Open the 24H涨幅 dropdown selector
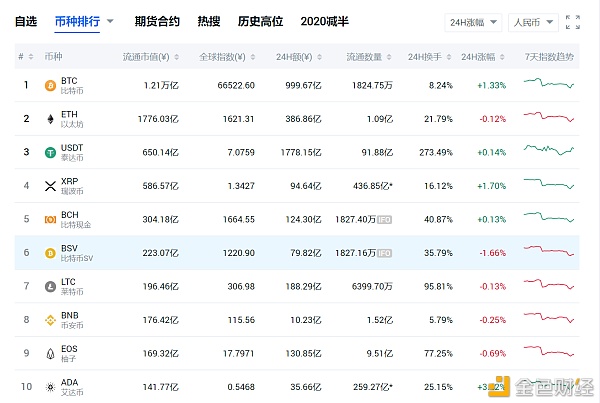The width and height of the screenshot is (600, 403). [473, 22]
